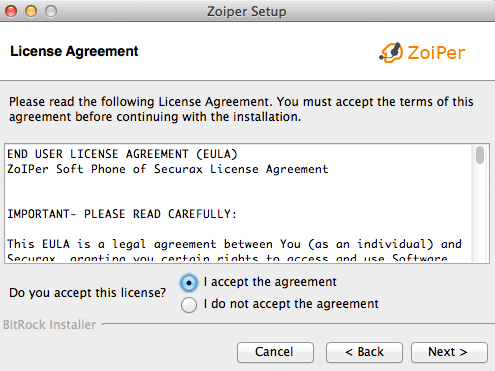The height and width of the screenshot is (371, 495).
Task: Click the ZoiPer headset logo icon
Action: coord(391,52)
